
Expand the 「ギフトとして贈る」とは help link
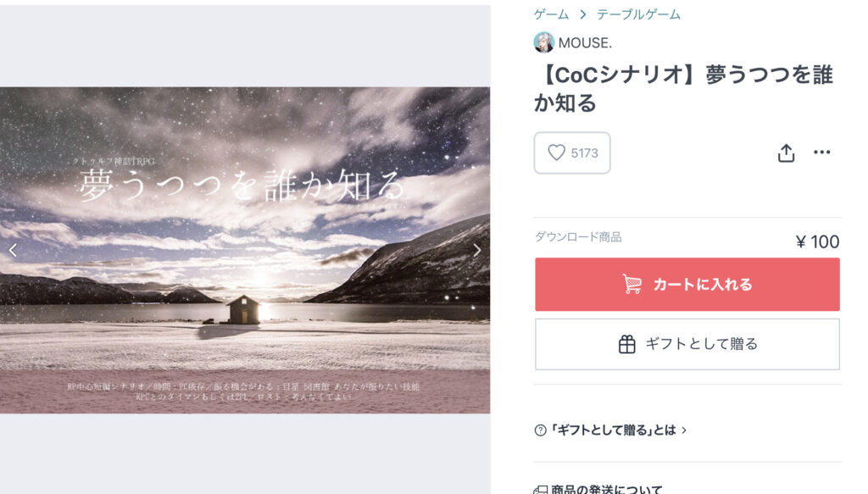coord(613,430)
